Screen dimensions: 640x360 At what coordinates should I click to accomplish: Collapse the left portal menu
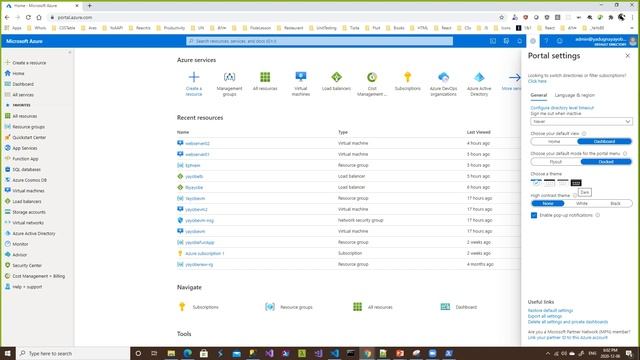[x=70, y=52]
